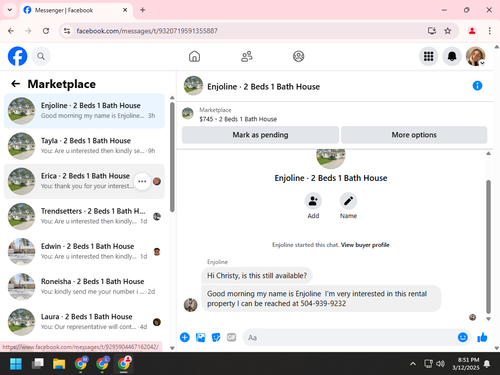Open Edwin 2 Beds 1 Bath House chat
Image resolution: width=500 pixels, height=375 pixels.
pos(84,252)
